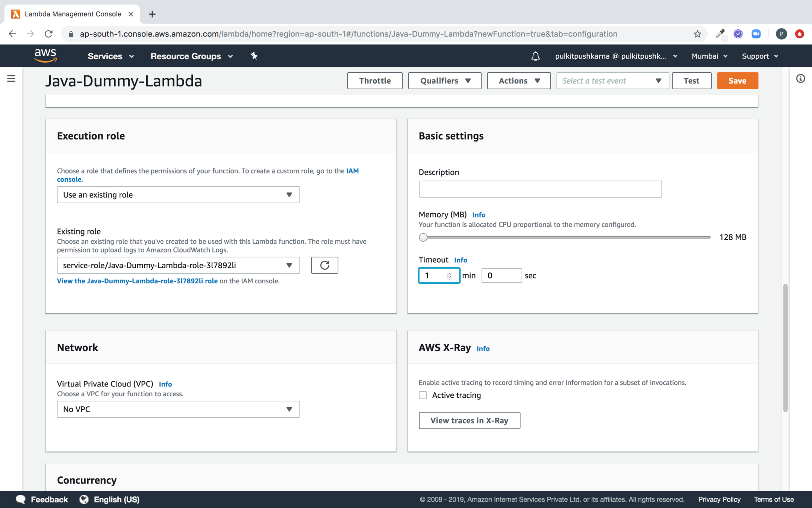Viewport: 812px width, 508px height.
Task: Click the globe English (US) language icon
Action: click(x=84, y=499)
